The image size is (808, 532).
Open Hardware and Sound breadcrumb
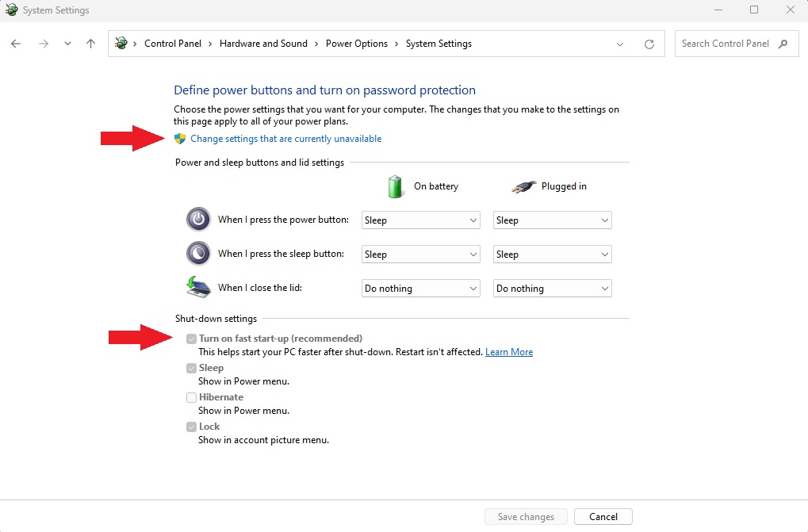click(263, 44)
